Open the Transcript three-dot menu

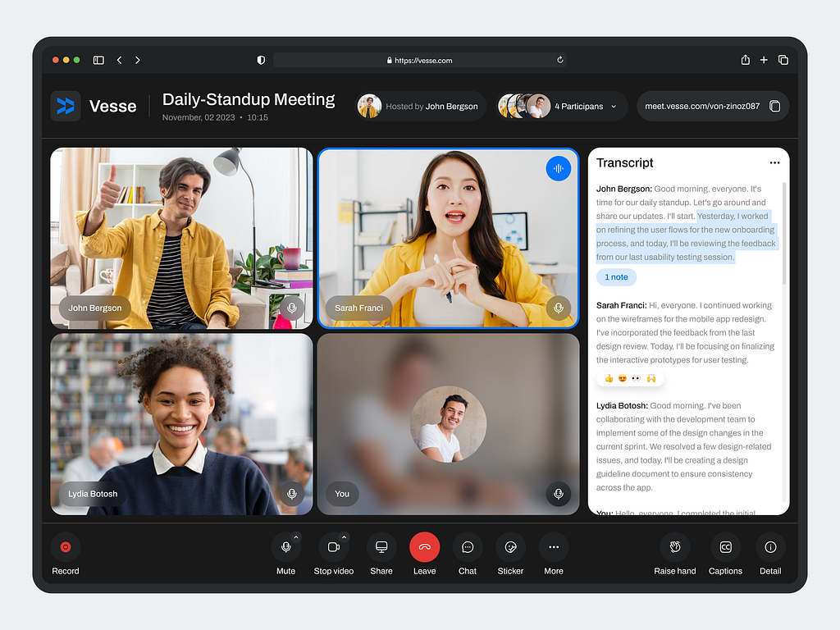point(774,162)
